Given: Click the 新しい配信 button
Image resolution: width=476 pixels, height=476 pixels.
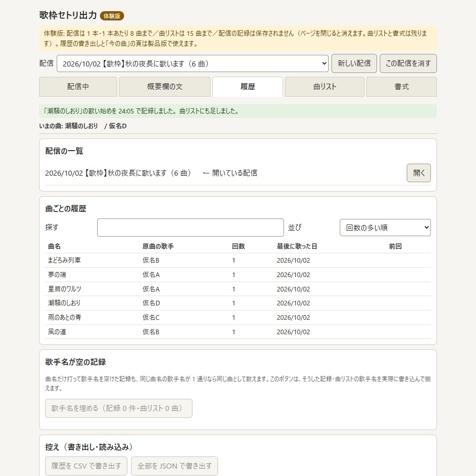Looking at the screenshot, I should [x=354, y=63].
